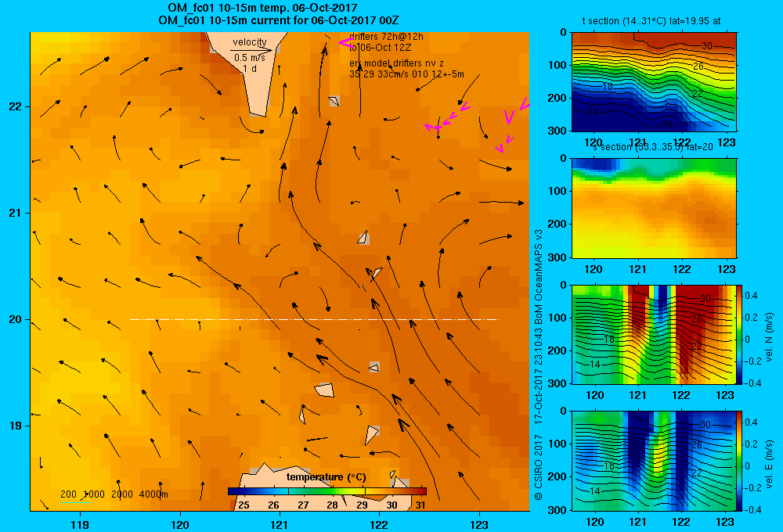Click the "drifters 72h@12h" annotation

[386, 37]
